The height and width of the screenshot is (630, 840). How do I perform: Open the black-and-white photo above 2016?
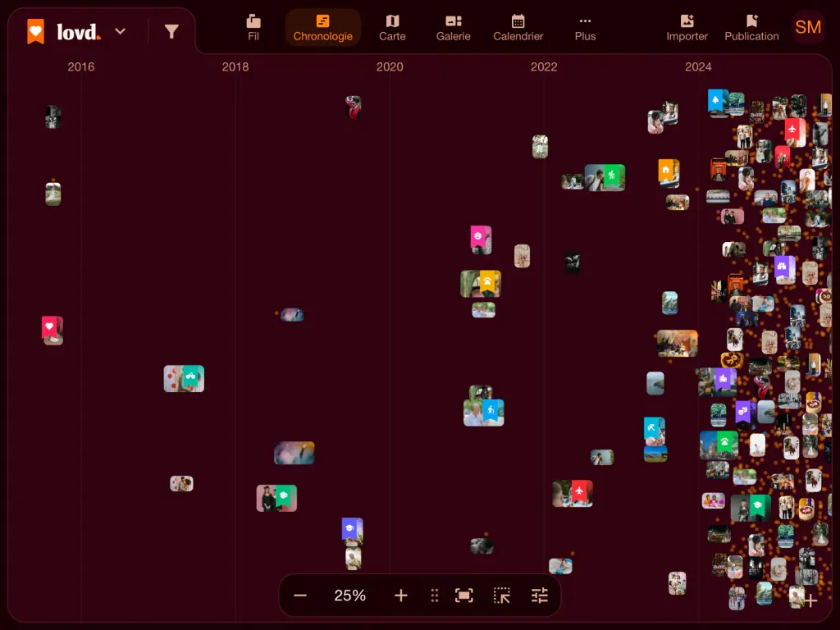53,116
